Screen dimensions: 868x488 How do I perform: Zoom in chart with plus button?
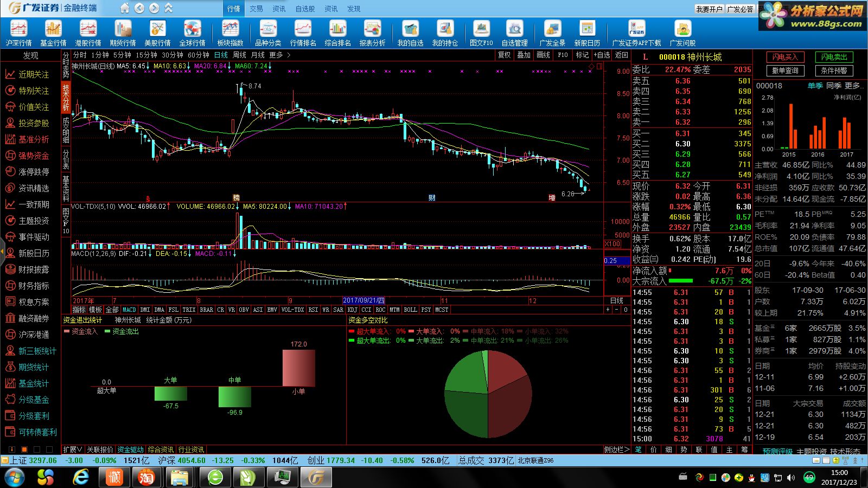click(608, 310)
